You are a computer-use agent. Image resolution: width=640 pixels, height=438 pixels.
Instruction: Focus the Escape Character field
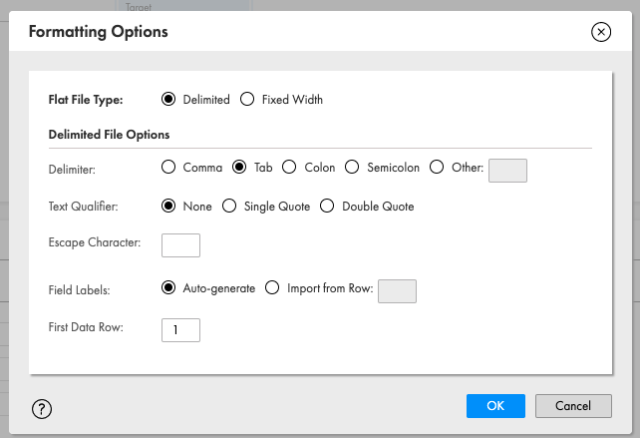[181, 244]
